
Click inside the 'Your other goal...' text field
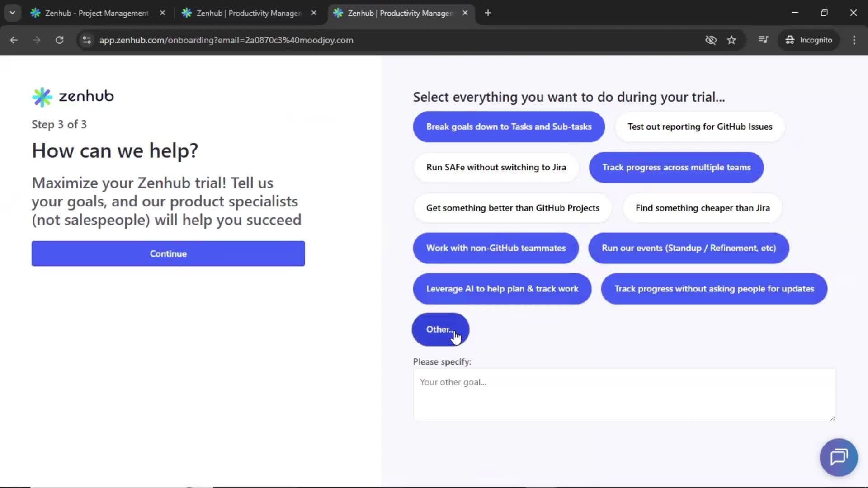(624, 394)
